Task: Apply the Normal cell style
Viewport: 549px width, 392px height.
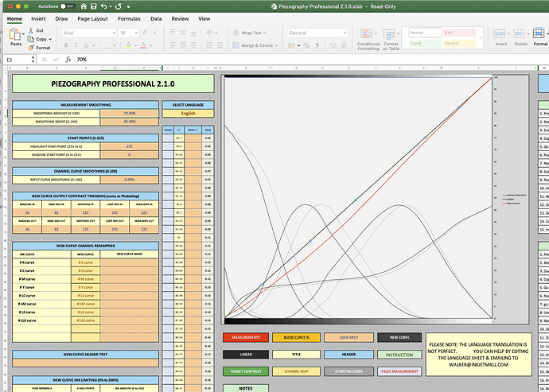Action: click(x=426, y=33)
